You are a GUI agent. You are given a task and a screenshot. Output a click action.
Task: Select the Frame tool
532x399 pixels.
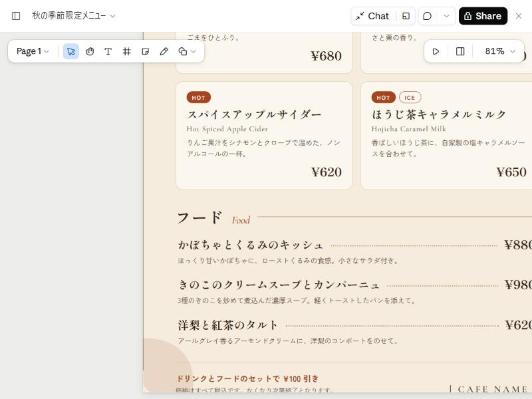click(127, 51)
